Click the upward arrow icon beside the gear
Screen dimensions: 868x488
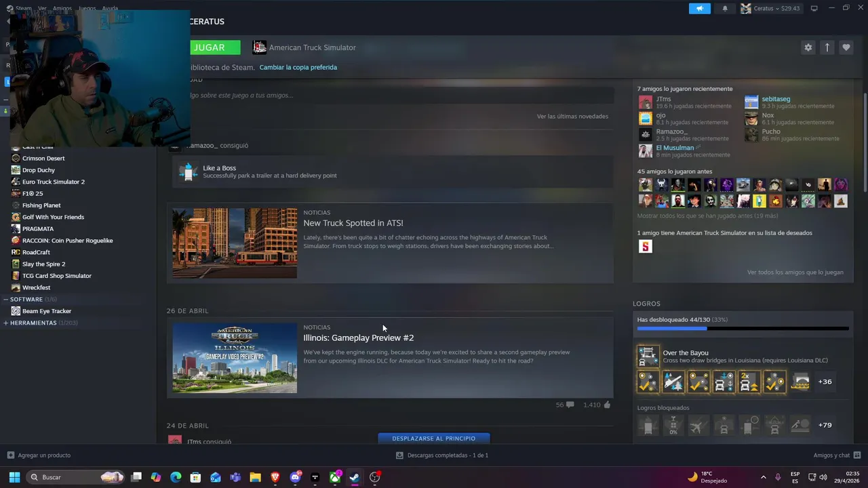point(827,47)
